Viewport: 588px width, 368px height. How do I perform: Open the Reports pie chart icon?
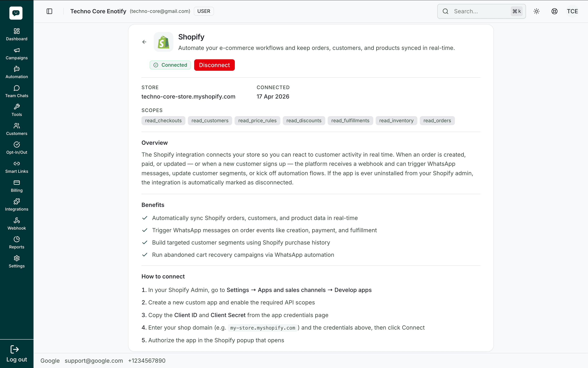click(x=17, y=239)
